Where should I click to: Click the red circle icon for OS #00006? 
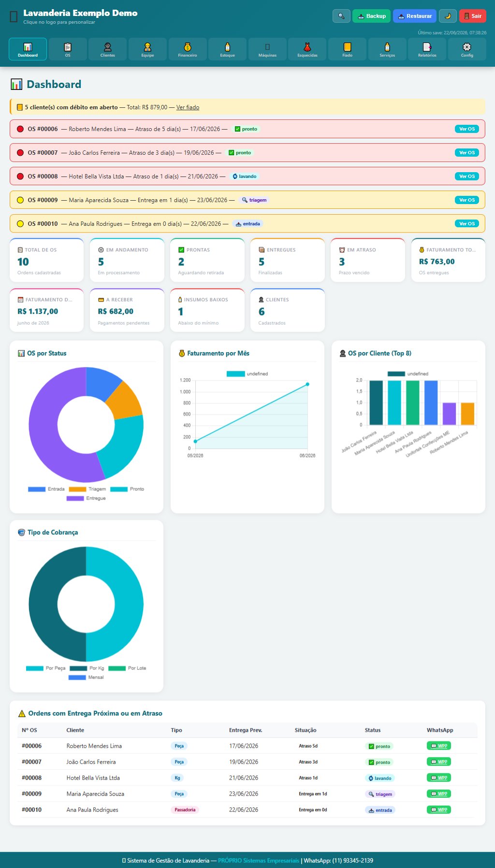click(20, 129)
